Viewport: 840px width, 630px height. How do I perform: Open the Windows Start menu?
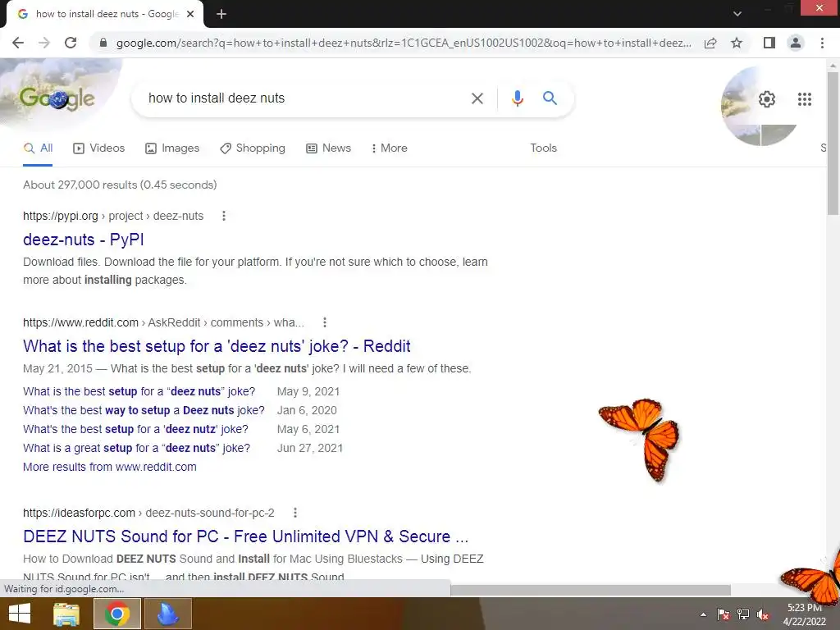tap(20, 614)
